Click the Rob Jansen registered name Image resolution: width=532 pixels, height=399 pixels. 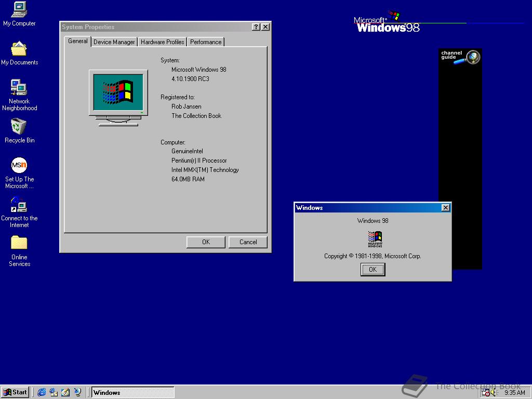pyautogui.click(x=187, y=106)
